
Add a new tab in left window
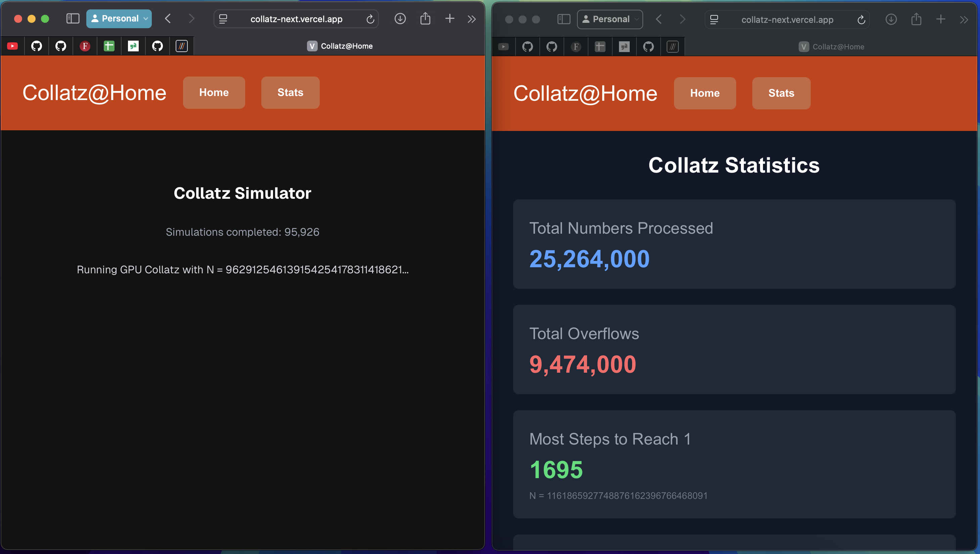click(x=449, y=19)
